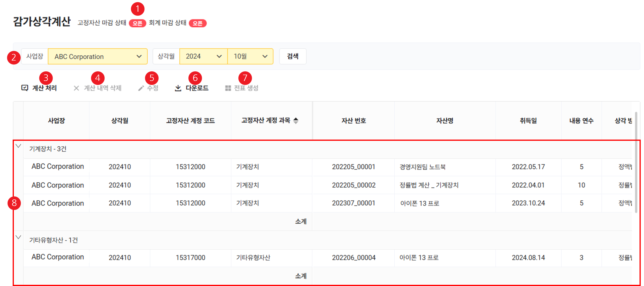
Task: Open the 10월 month dropdown
Action: pos(250,57)
